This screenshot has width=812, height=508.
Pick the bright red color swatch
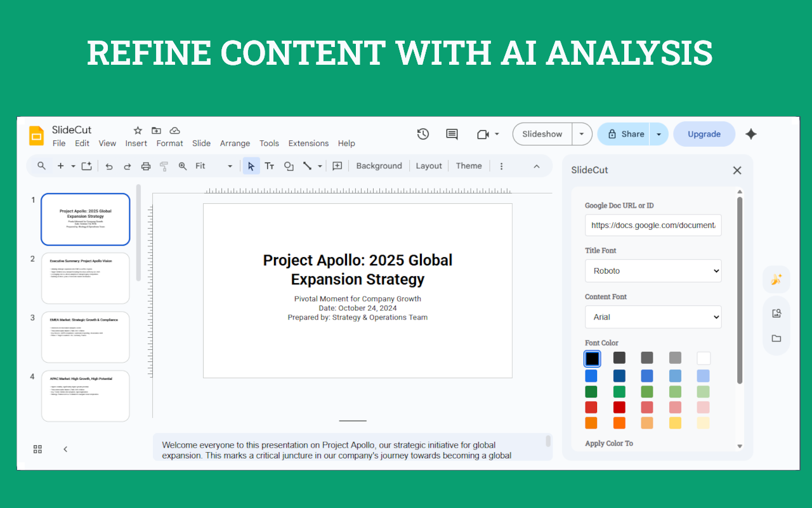(619, 407)
